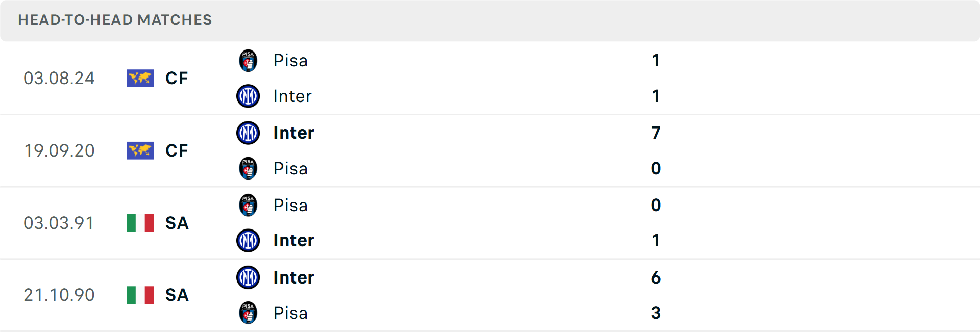Select the 03.08.24 match date
The height and width of the screenshot is (332, 980).
click(x=59, y=79)
